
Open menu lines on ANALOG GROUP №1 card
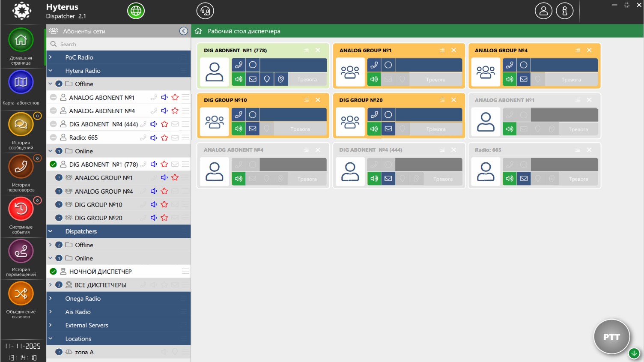point(442,50)
